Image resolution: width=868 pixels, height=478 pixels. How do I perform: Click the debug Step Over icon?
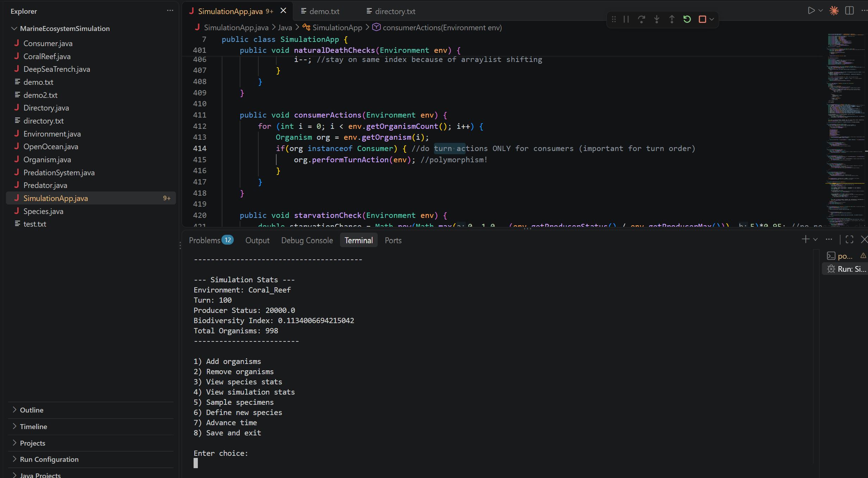coord(641,19)
